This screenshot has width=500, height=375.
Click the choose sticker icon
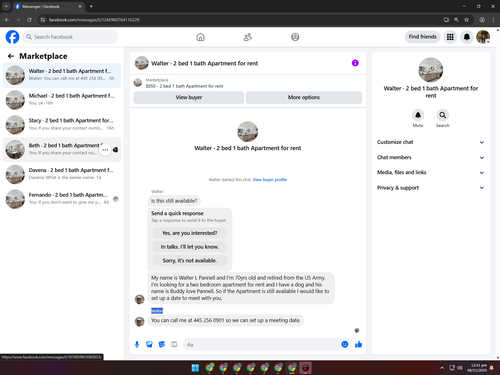tap(162, 344)
